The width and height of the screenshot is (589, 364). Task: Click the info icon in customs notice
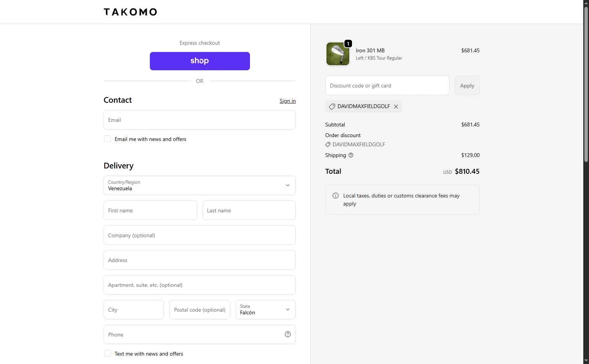(x=336, y=196)
